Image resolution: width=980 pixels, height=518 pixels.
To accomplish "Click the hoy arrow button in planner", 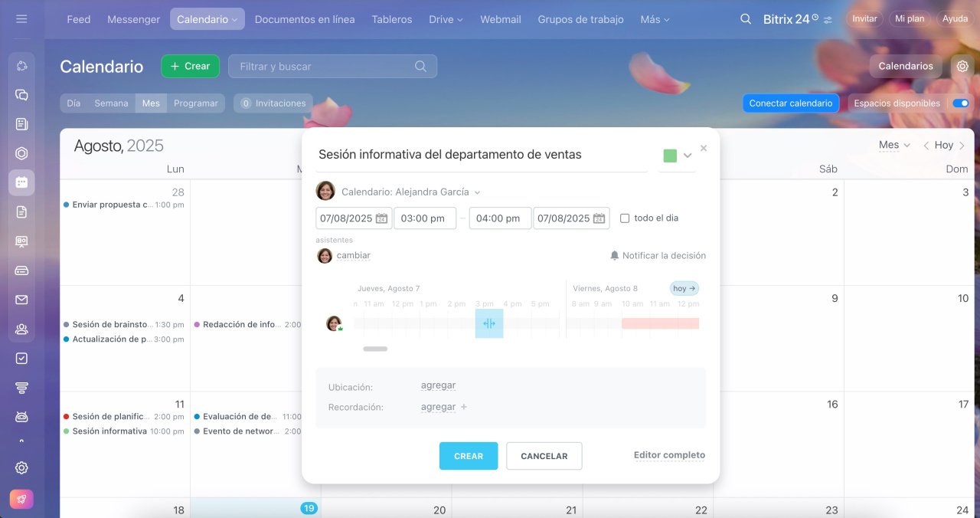I will click(x=684, y=289).
